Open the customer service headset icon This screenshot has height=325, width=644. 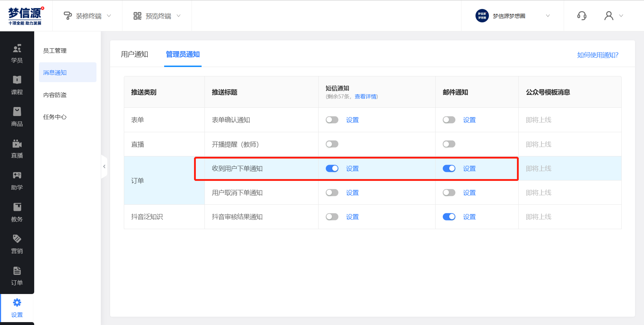[582, 16]
